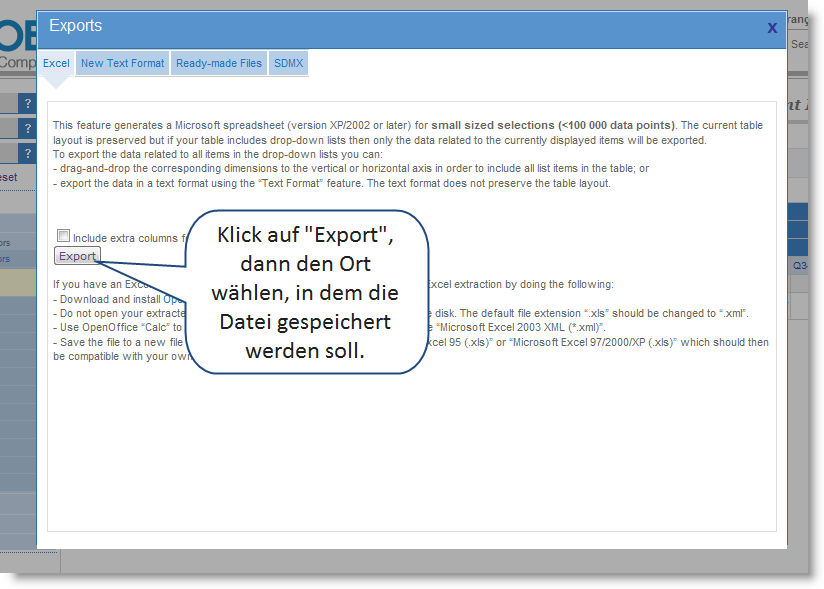Viewport: 824px width, 589px height.
Task: Close the Exports dialog with the X
Action: (x=771, y=28)
